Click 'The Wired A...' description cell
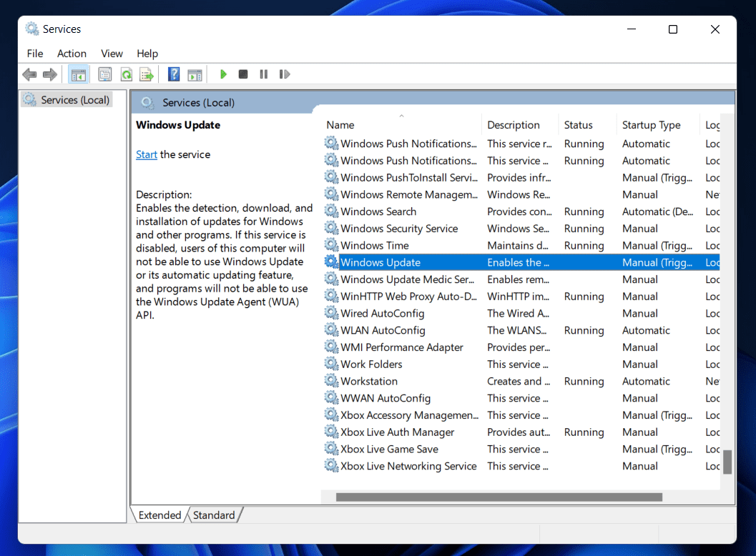The image size is (756, 556). pyautogui.click(x=519, y=313)
